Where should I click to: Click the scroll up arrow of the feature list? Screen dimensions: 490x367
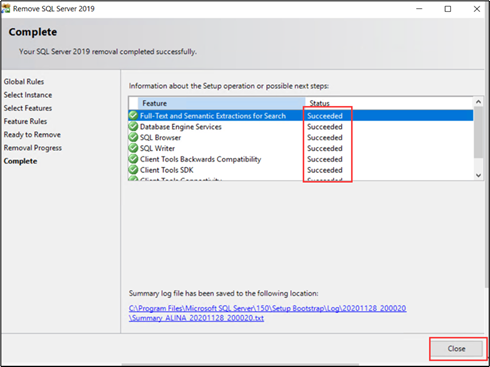(x=478, y=102)
